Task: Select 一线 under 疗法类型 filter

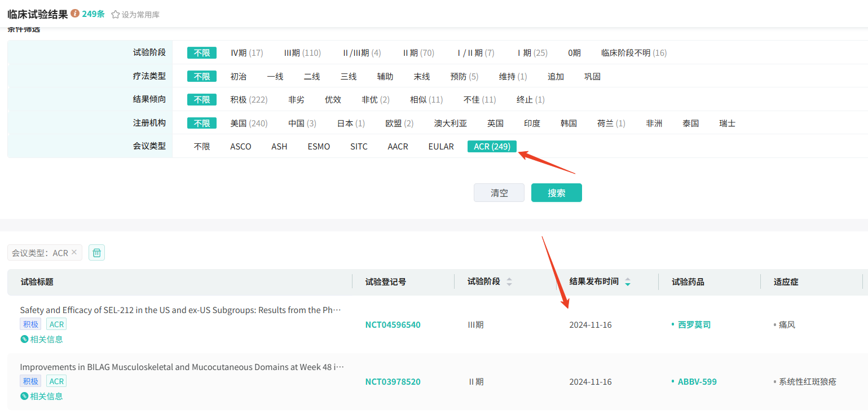Action: (275, 76)
